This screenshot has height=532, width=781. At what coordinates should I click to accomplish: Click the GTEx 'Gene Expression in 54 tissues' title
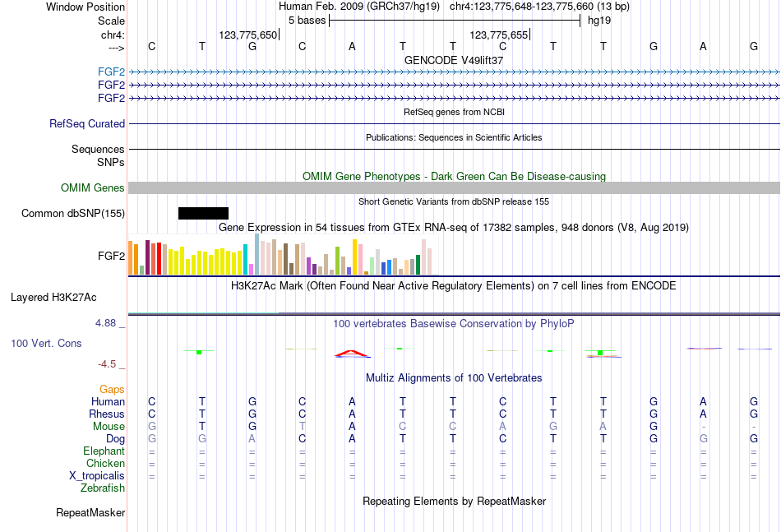pyautogui.click(x=454, y=228)
